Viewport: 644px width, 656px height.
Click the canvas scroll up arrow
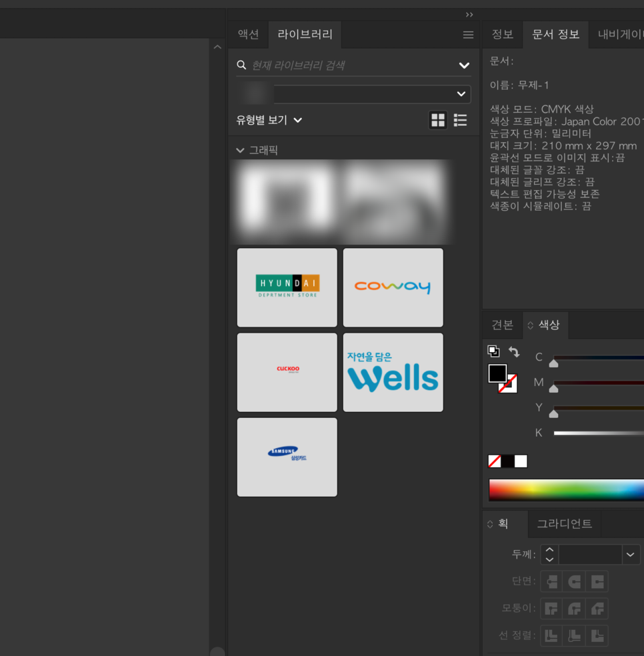pyautogui.click(x=217, y=47)
